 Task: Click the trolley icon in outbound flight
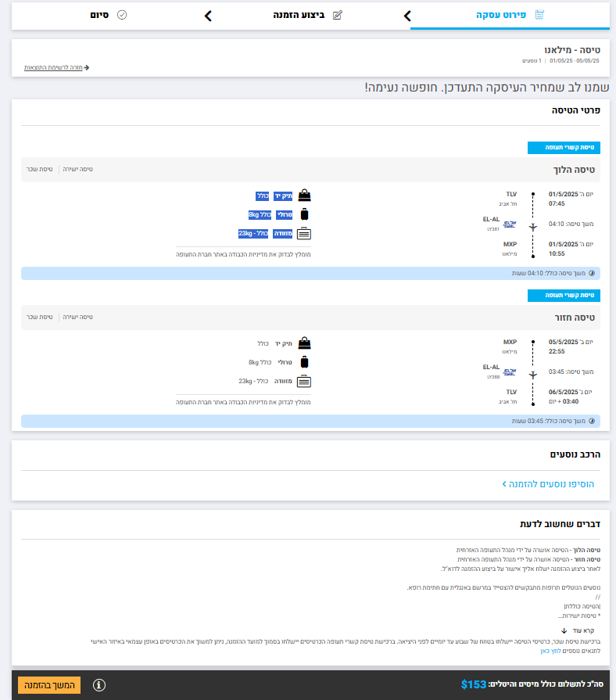304,214
